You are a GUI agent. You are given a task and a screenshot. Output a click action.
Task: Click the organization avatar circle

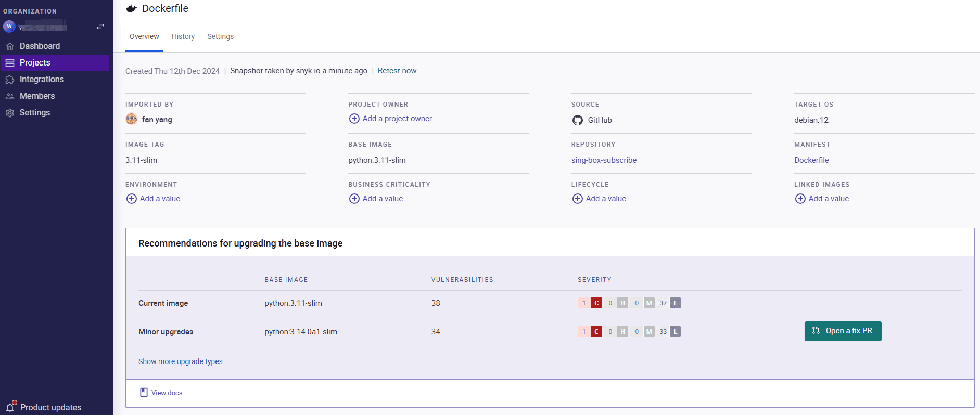pyautogui.click(x=9, y=26)
